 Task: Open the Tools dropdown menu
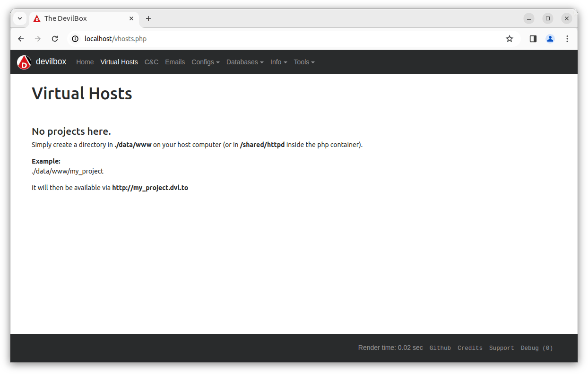tap(304, 62)
